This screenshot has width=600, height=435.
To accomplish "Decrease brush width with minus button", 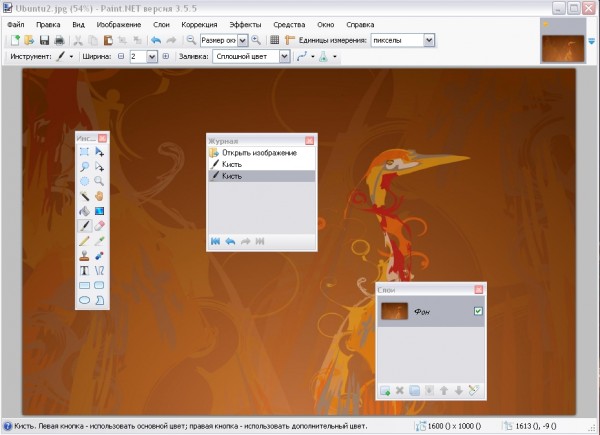I will click(x=121, y=56).
